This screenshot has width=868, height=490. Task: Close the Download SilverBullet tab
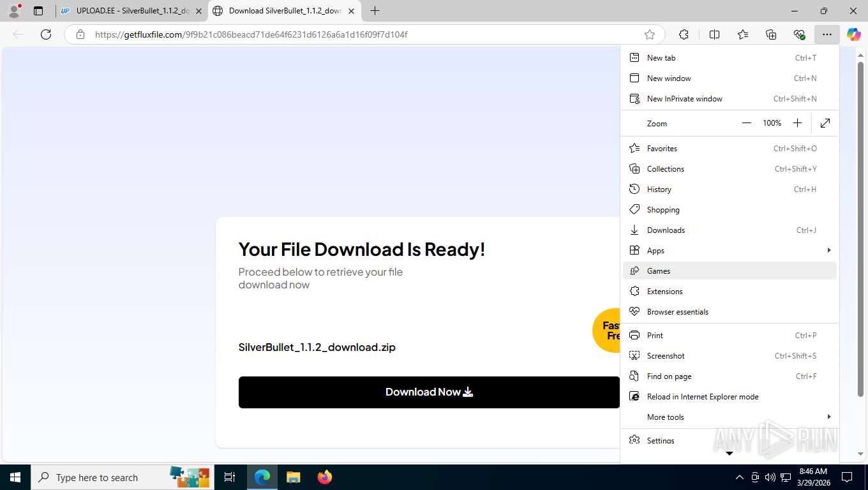pos(351,11)
